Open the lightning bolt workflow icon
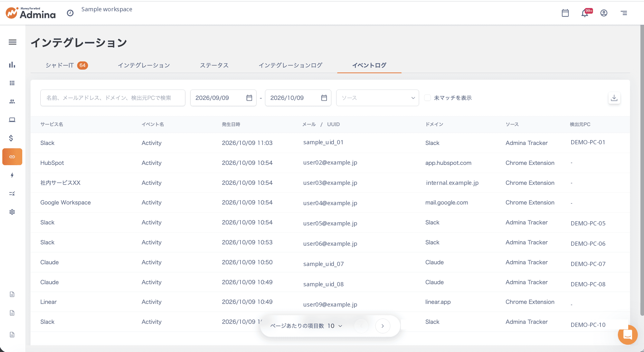The height and width of the screenshot is (352, 644). click(12, 175)
